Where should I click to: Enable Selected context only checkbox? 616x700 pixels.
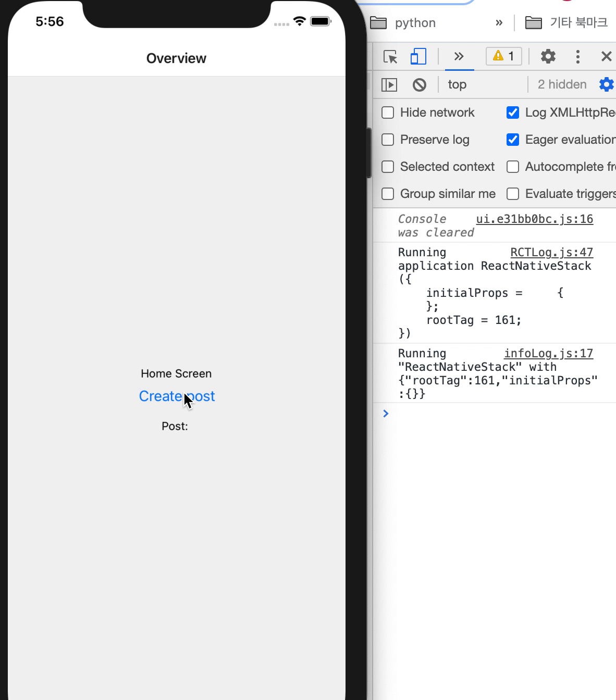click(x=388, y=167)
